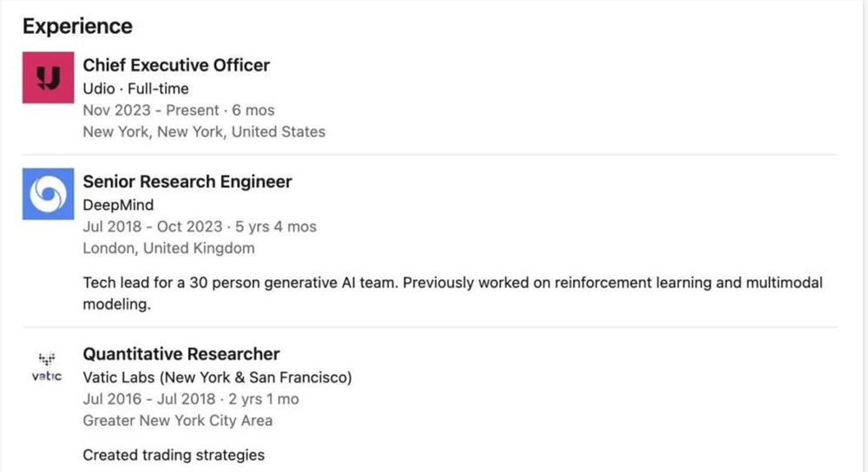Click the Udio company logo
The width and height of the screenshot is (868, 472).
[x=46, y=80]
